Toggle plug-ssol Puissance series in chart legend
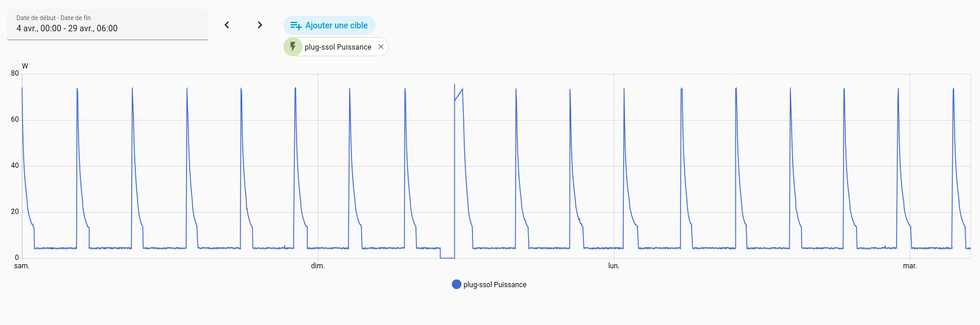The height and width of the screenshot is (325, 980). (494, 285)
